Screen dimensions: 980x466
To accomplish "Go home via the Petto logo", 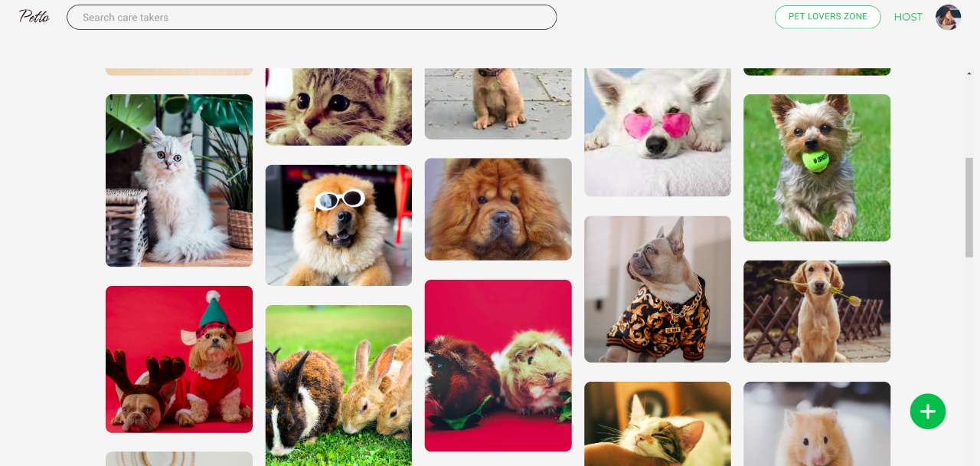I will point(34,17).
